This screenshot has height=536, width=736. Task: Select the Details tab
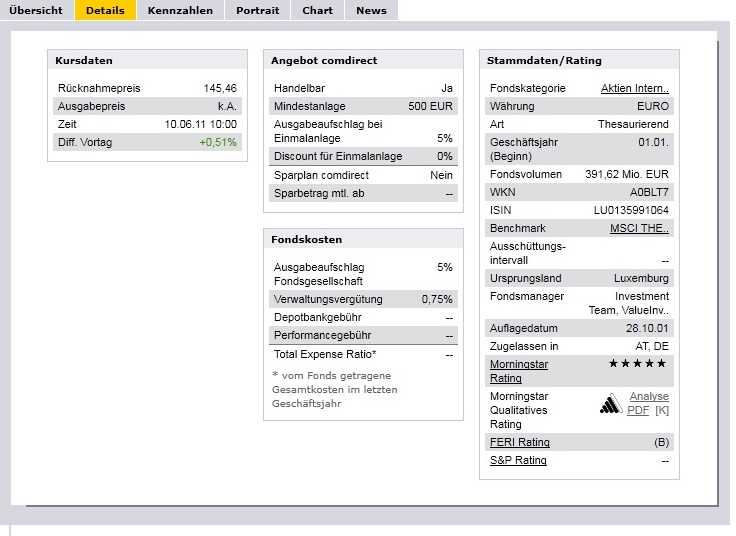point(105,10)
